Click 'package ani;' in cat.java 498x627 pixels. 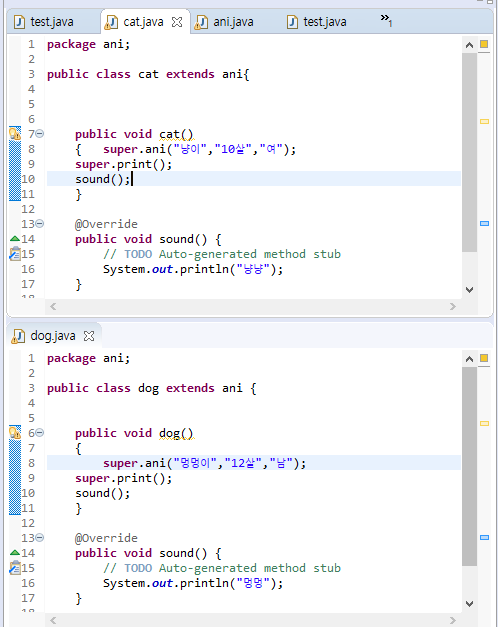pos(88,44)
